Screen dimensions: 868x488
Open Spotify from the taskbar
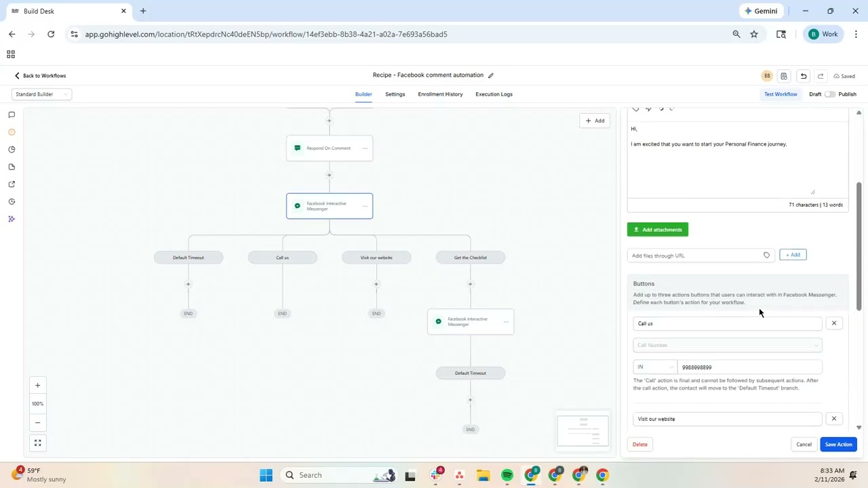[x=507, y=475]
